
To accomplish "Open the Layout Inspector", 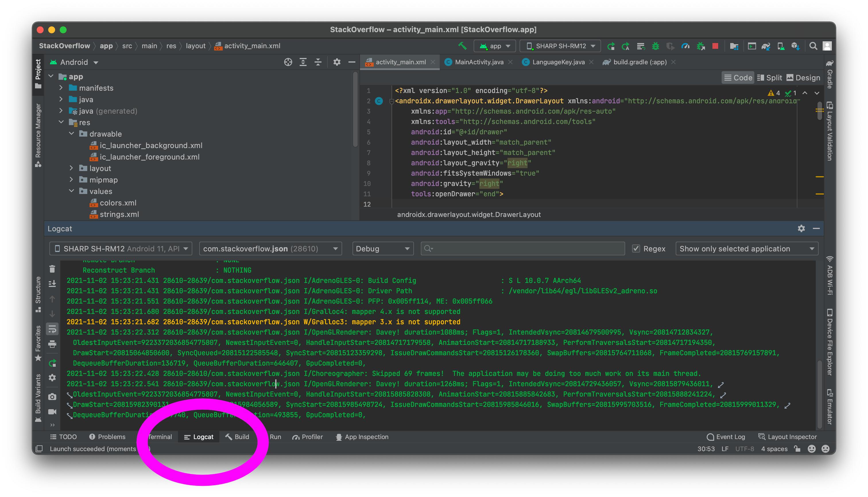I will coord(787,437).
